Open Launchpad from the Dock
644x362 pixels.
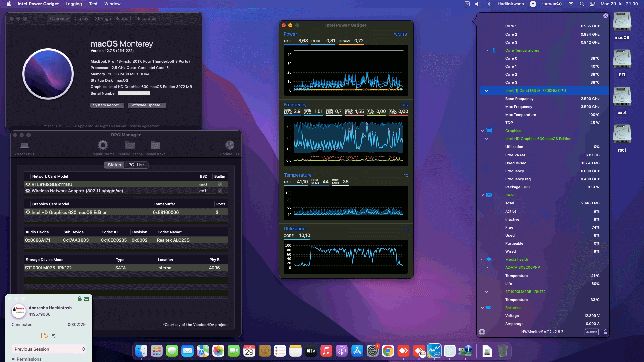(157, 351)
